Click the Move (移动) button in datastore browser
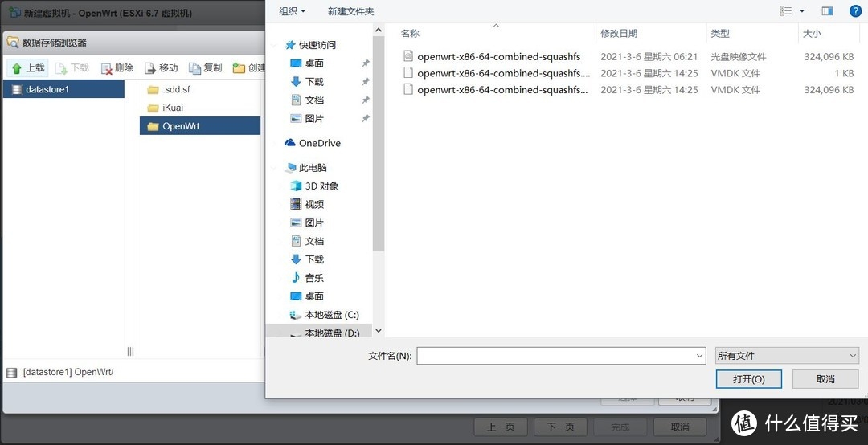 point(161,67)
